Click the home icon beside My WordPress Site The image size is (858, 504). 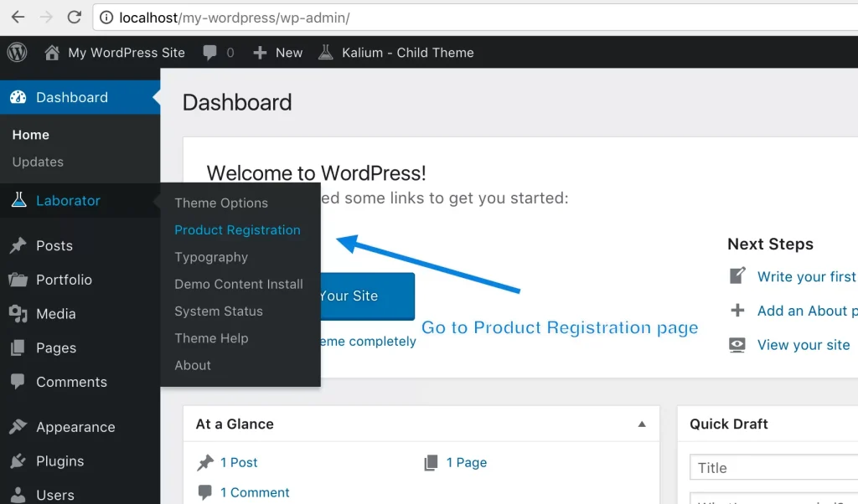pos(52,53)
